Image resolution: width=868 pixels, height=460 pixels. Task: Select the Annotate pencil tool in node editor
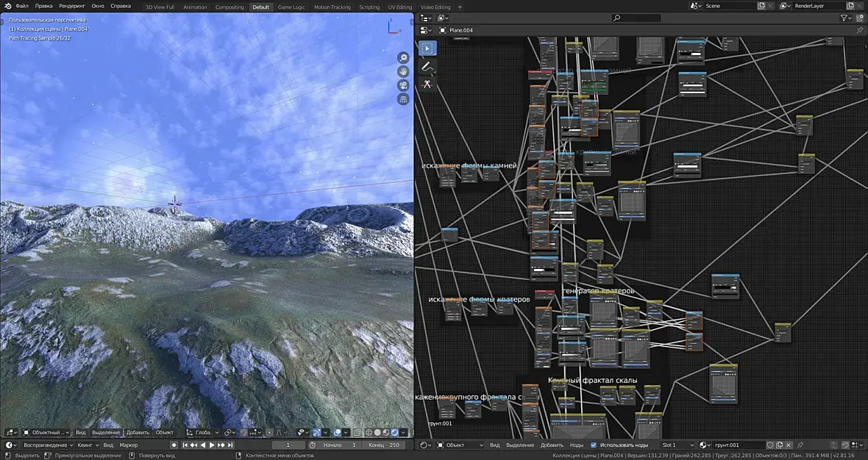pos(427,66)
